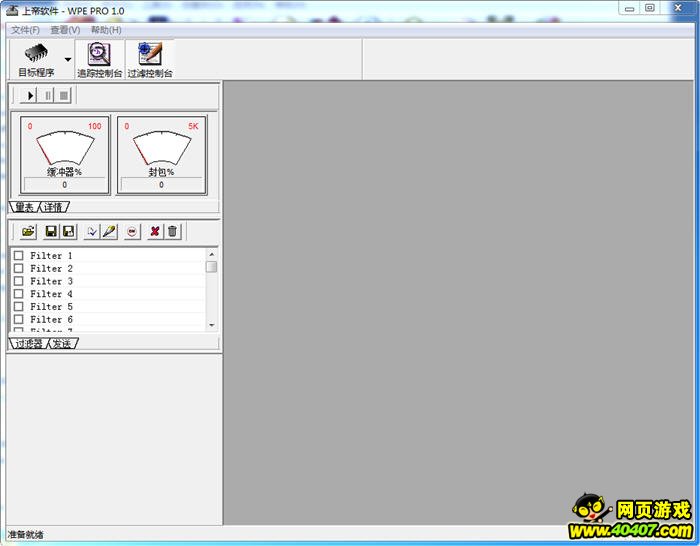Click the filter list scroll up arrow
This screenshot has width=700, height=546.
click(x=212, y=254)
